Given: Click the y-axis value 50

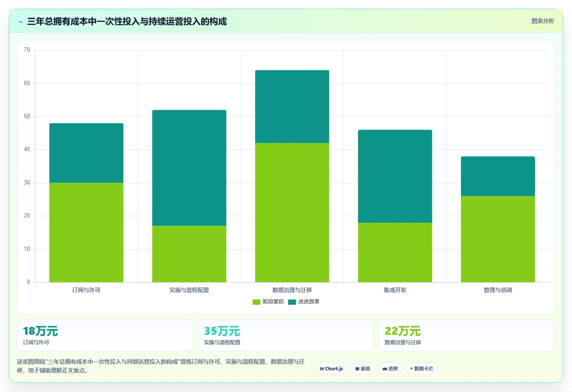Looking at the screenshot, I should [27, 116].
